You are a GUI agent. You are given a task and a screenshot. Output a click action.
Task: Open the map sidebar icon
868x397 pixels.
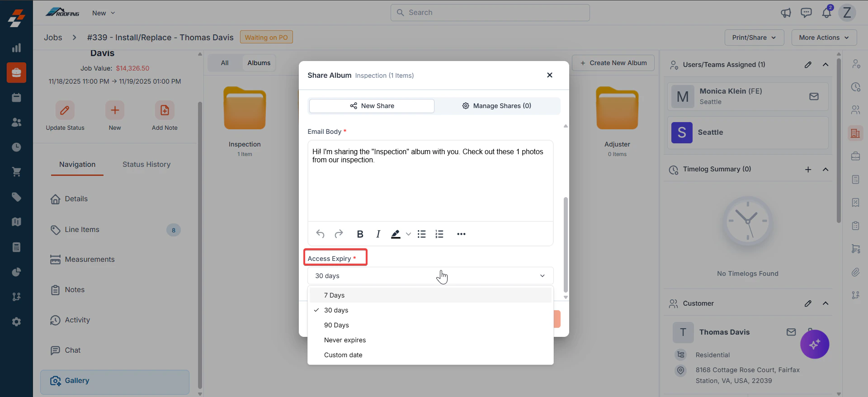point(16,222)
